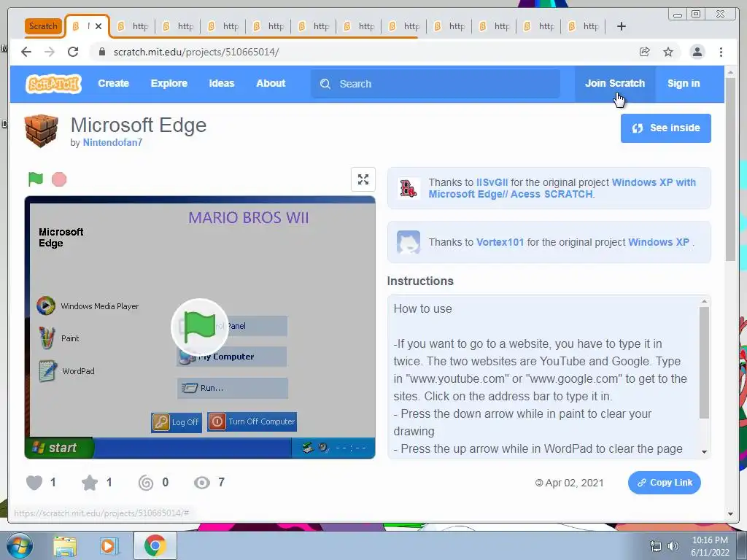747x560 pixels.
Task: Go back with browser back arrow
Action: coord(26,52)
